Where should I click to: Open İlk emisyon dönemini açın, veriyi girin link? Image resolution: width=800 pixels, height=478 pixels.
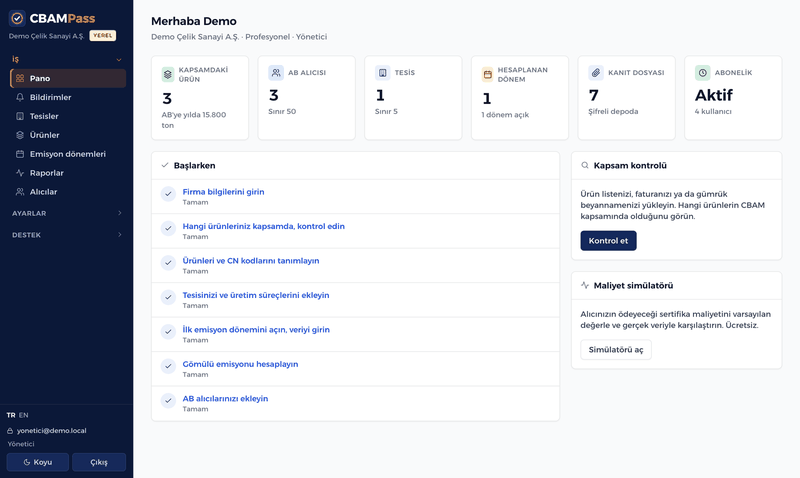point(256,330)
